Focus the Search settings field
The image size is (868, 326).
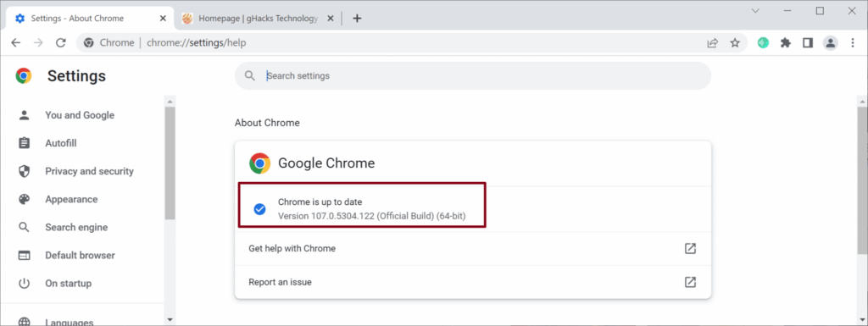click(473, 75)
